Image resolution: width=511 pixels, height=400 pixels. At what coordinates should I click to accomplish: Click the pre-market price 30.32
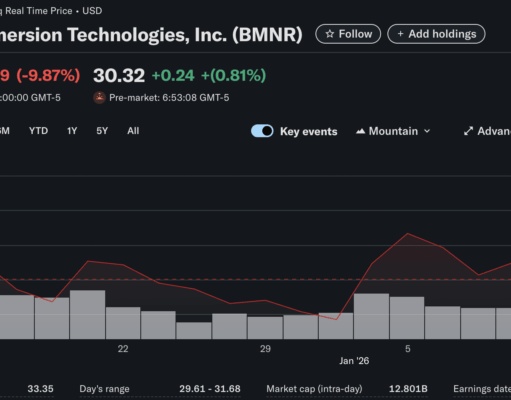[x=119, y=75]
